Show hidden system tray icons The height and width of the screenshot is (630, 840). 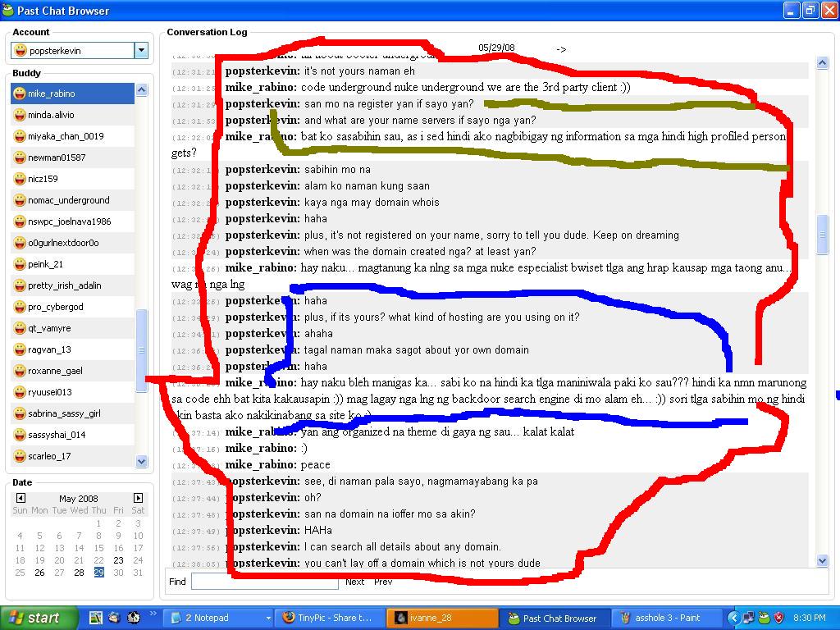pos(733,619)
